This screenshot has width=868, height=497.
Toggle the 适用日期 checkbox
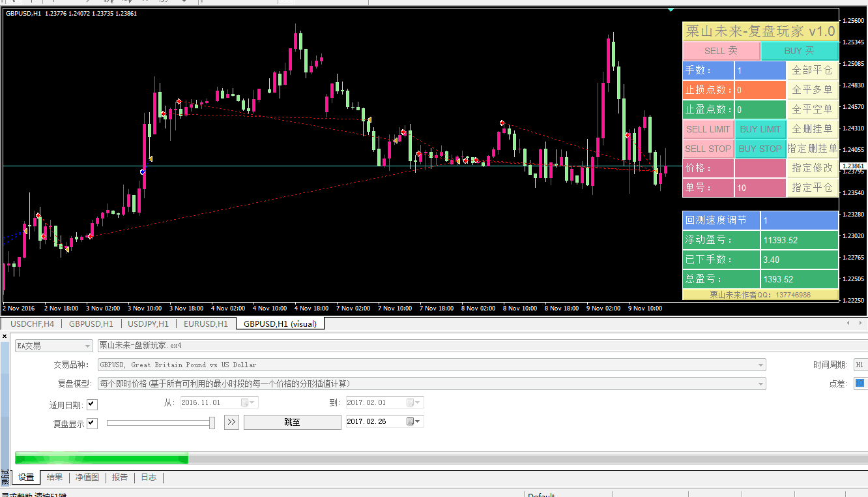coord(92,404)
